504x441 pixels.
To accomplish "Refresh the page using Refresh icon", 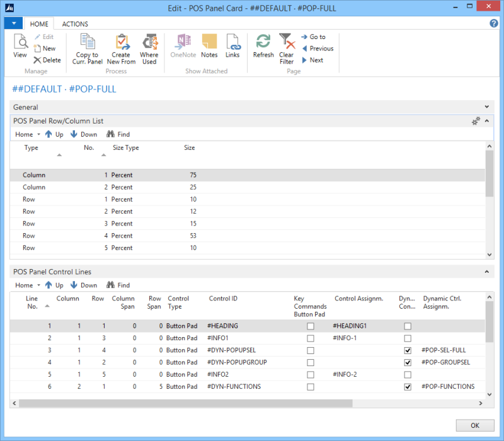I will [x=263, y=42].
